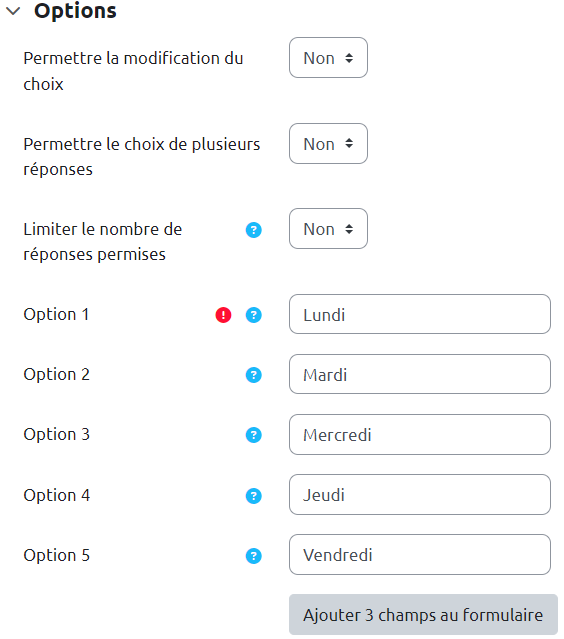Focus the Option 5 field containing Vendredi
564x639 pixels.
[420, 555]
